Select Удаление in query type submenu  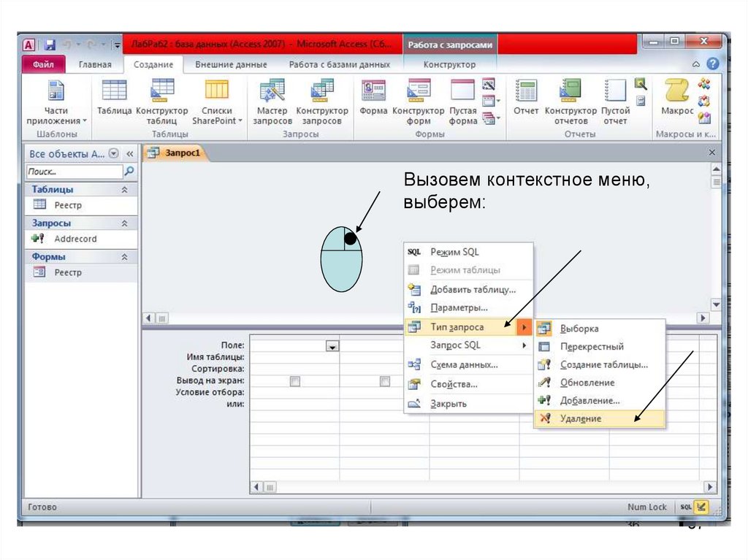click(x=581, y=418)
